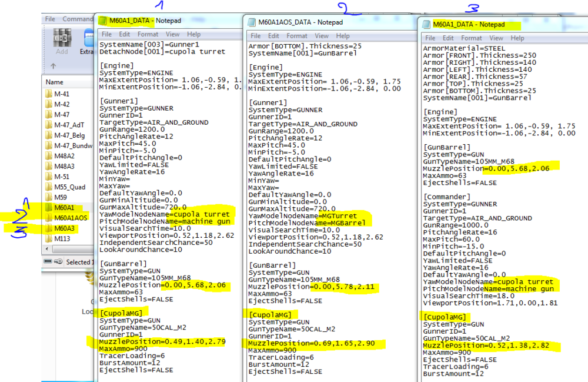Click the line "ArmorMaterial=STEEL"
The height and width of the screenshot is (382, 588).
(465, 48)
